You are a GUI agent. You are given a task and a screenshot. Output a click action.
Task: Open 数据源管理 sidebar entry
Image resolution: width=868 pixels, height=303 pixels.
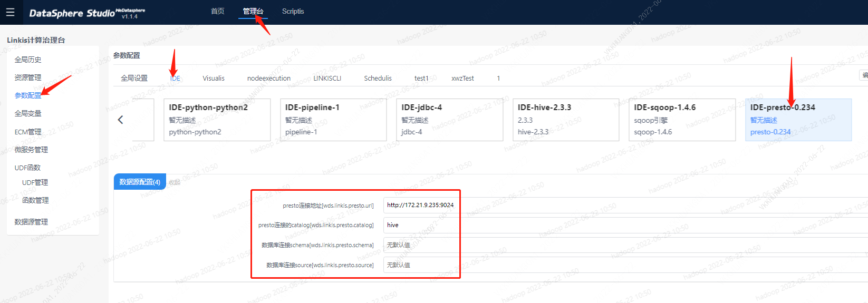point(31,222)
